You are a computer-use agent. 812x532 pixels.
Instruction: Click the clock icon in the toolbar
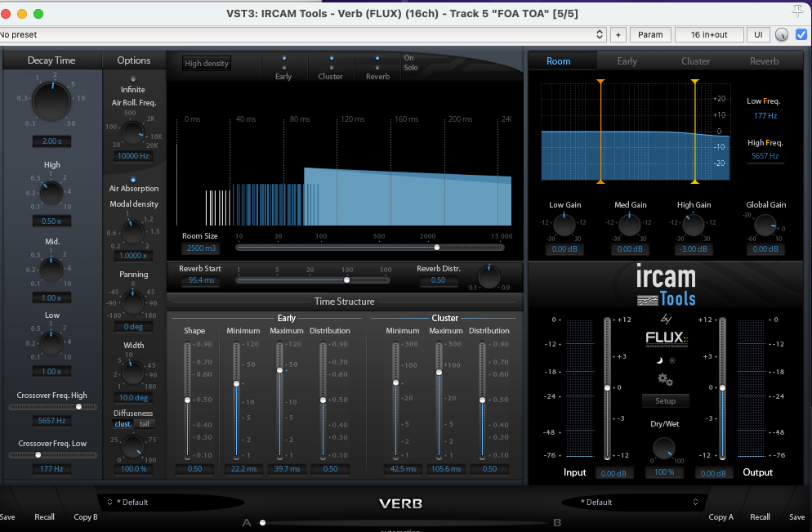781,34
